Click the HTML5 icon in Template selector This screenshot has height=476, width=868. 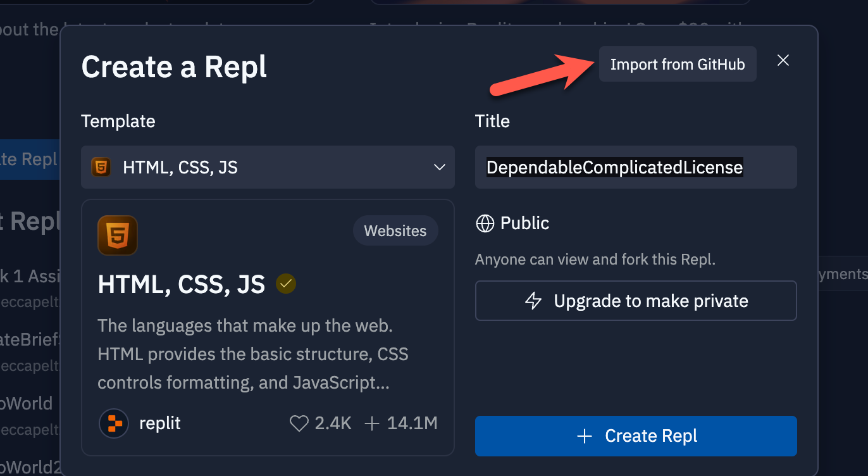(101, 167)
